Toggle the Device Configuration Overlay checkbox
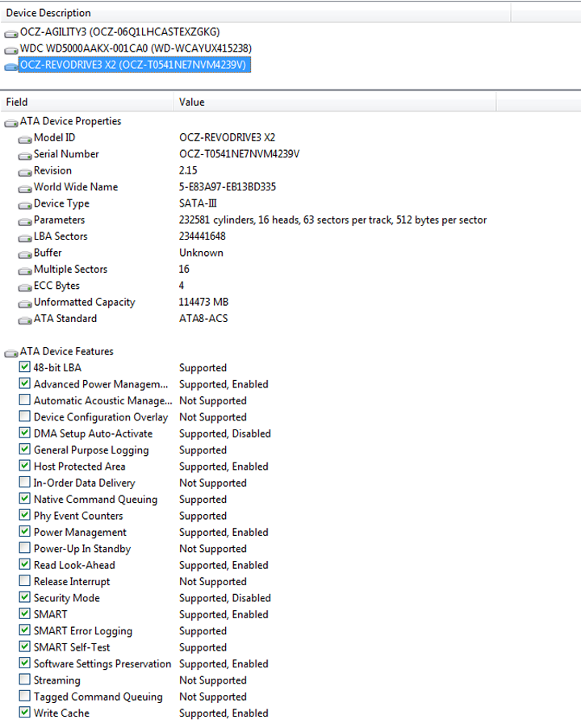581x728 pixels. (x=24, y=416)
